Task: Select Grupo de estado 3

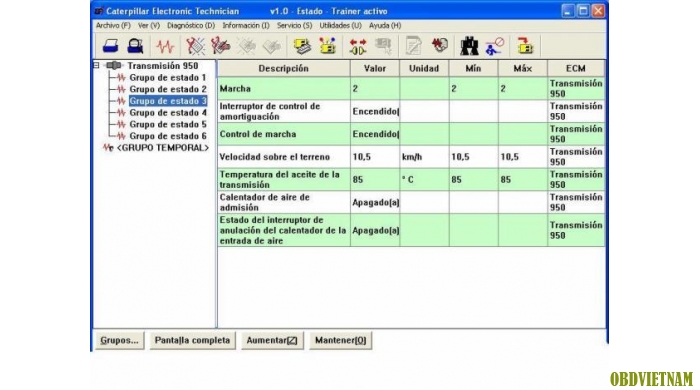Action: (168, 101)
